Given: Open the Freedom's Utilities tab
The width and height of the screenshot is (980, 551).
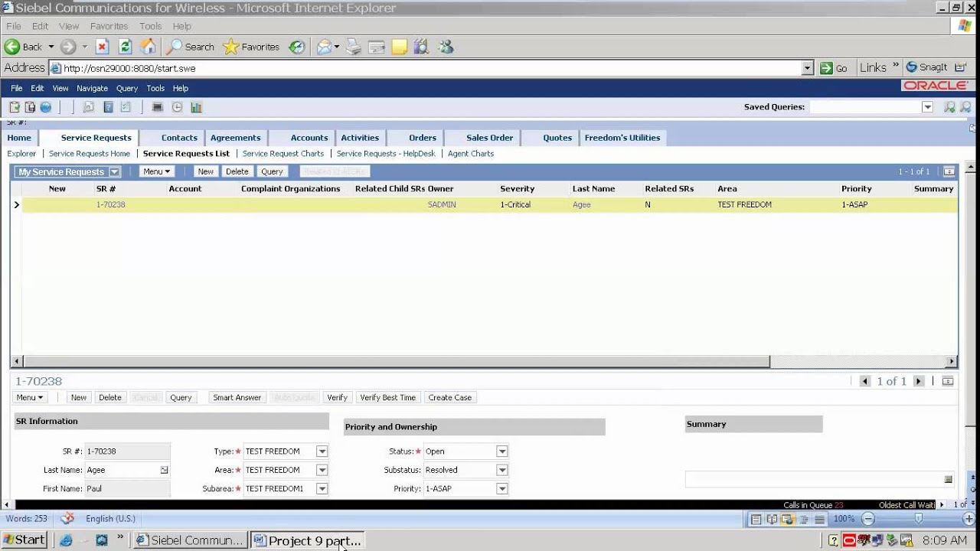Looking at the screenshot, I should (622, 138).
